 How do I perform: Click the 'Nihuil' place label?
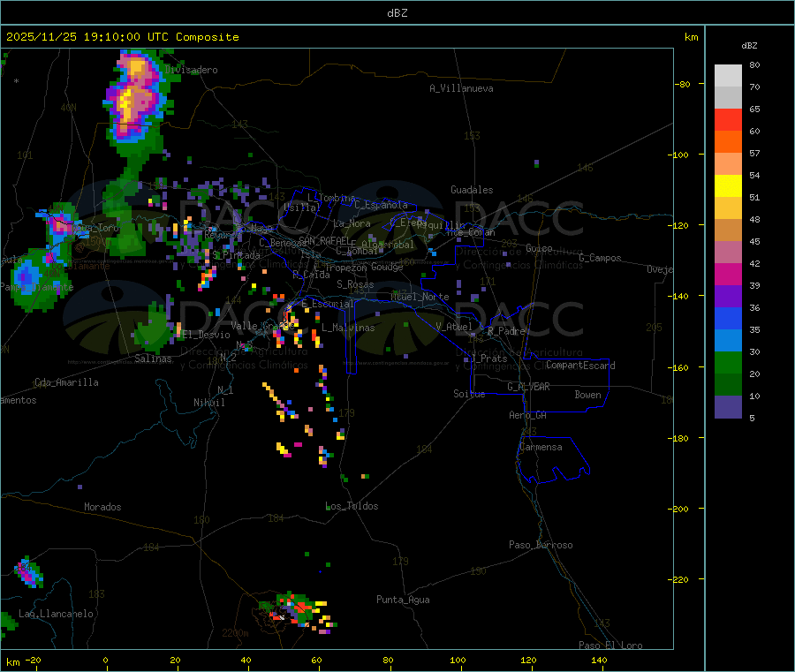pyautogui.click(x=208, y=403)
